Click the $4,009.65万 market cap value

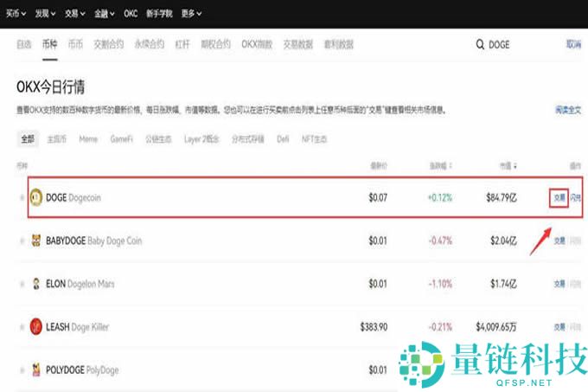[496, 327]
